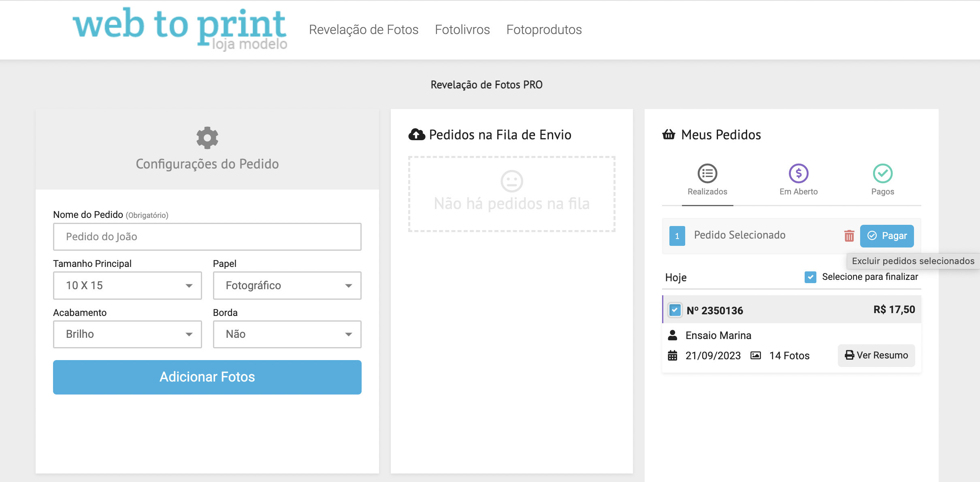Click the Pagar button
The height and width of the screenshot is (482, 980).
[x=886, y=236]
